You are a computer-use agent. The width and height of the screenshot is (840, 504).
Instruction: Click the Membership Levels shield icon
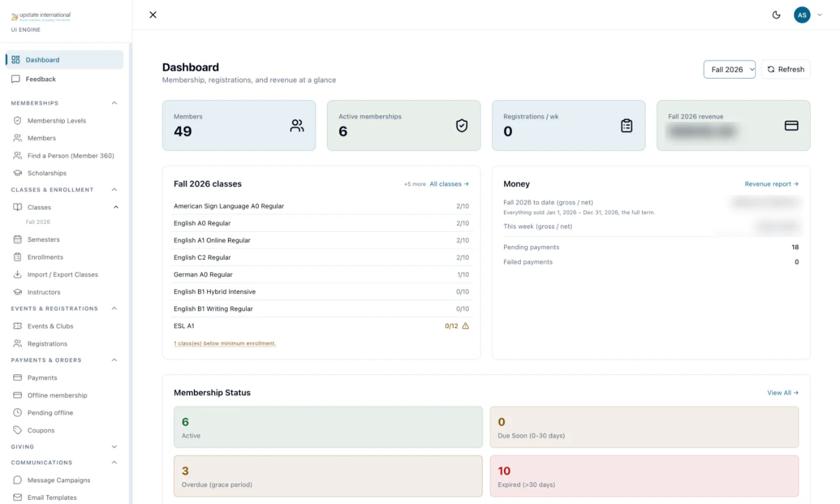17,121
